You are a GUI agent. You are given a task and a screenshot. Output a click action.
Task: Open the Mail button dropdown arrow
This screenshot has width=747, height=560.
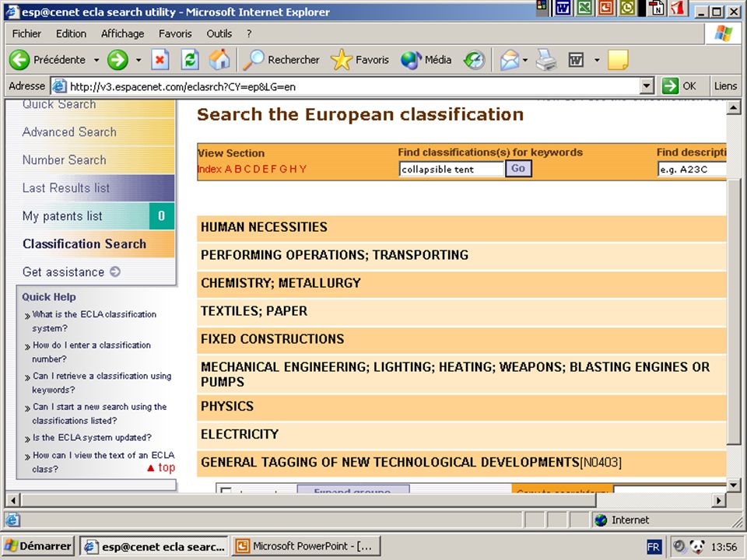pos(525,60)
